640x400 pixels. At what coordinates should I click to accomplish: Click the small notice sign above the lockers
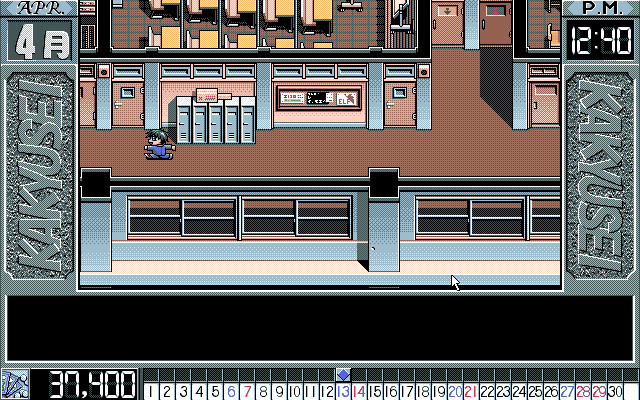[x=207, y=96]
